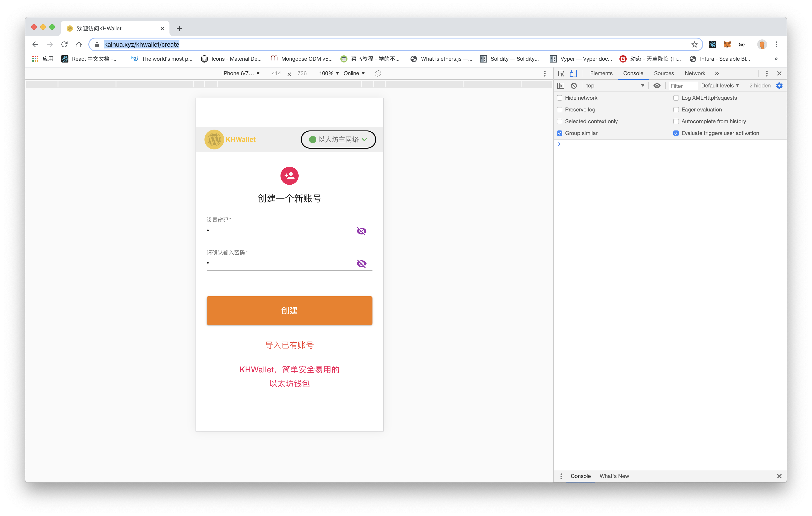Expand the Default levels dropdown
This screenshot has width=812, height=516.
[x=720, y=86]
